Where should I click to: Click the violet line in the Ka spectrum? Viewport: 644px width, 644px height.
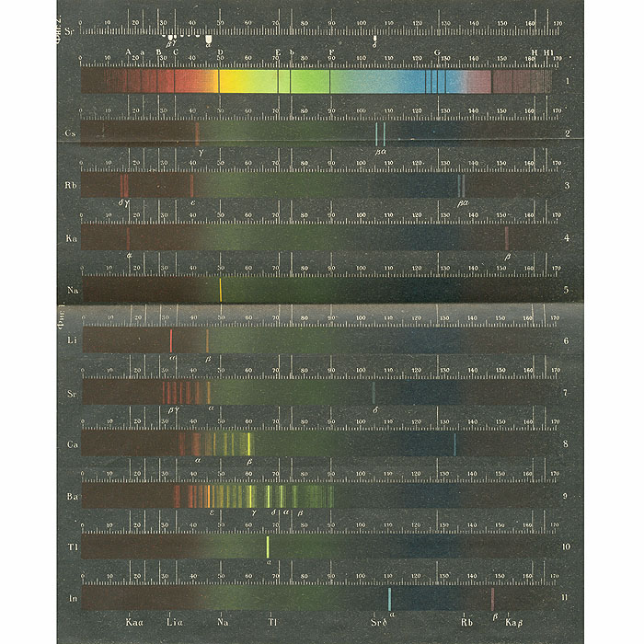click(x=506, y=237)
